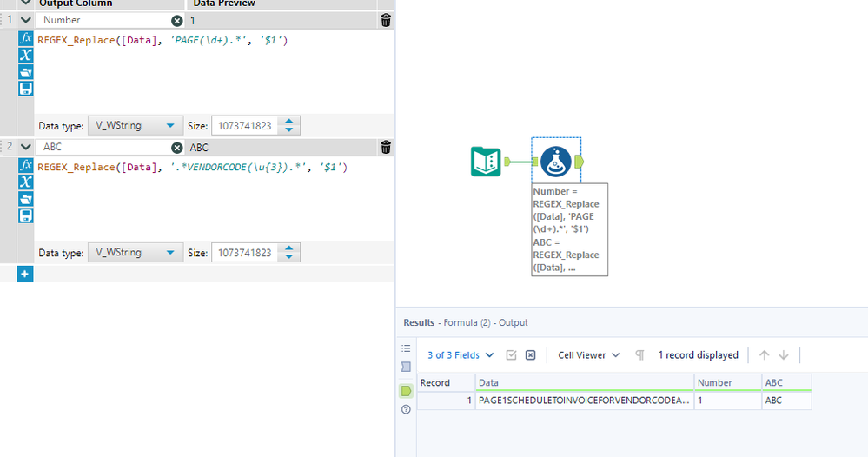The image size is (868, 457).
Task: Collapse the Number expression row
Action: (25, 20)
